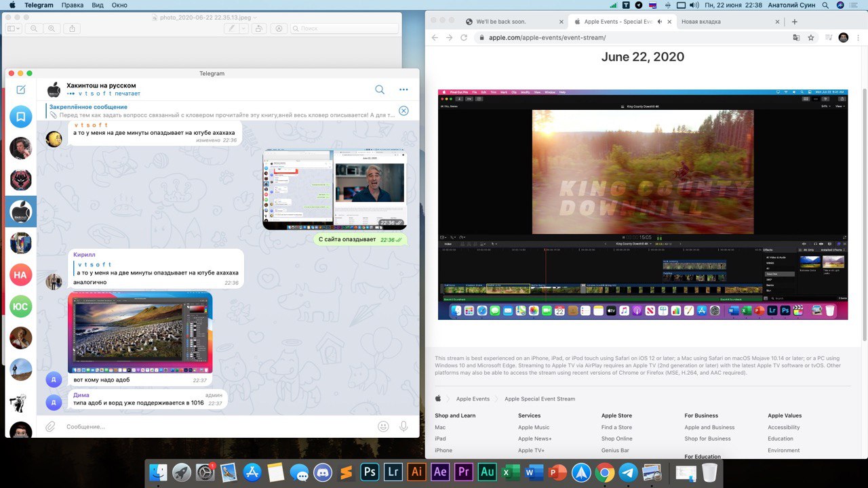Open the Trash in the Dock
Screen dimensions: 868x488
709,472
